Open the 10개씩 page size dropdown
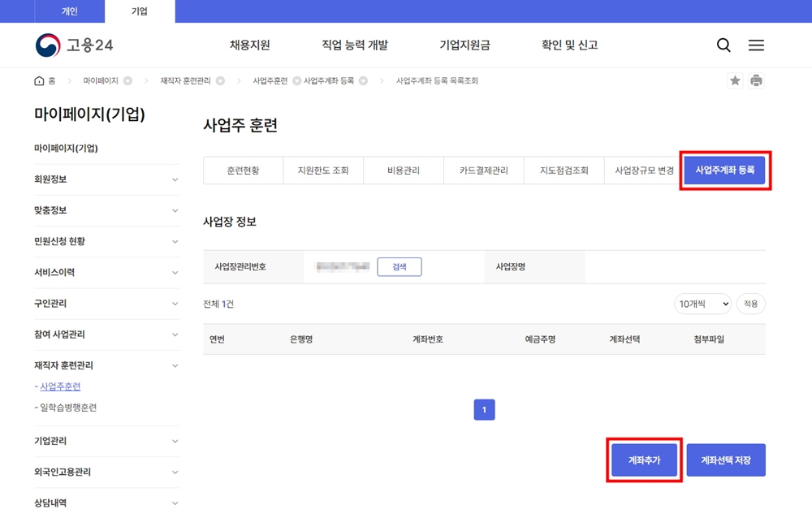The image size is (812, 518). pyautogui.click(x=702, y=304)
